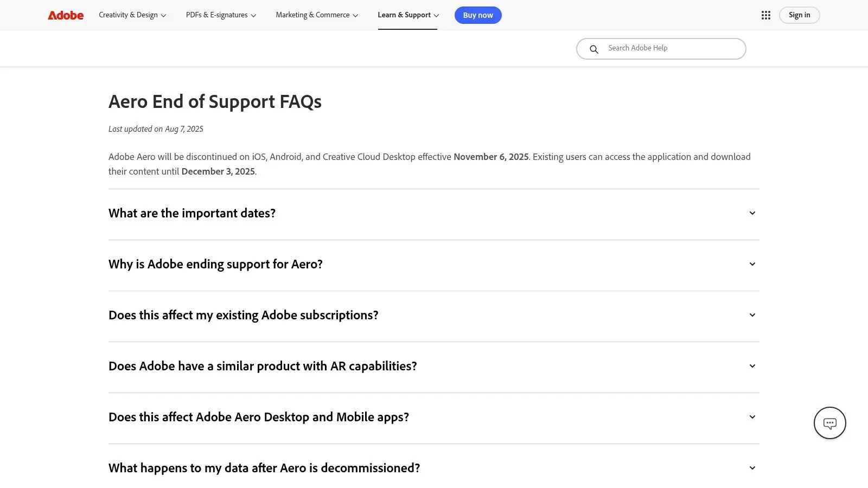Expand 'Why is Adobe ending support for Aero?'
Screen dimensions: 868x488
(433, 265)
